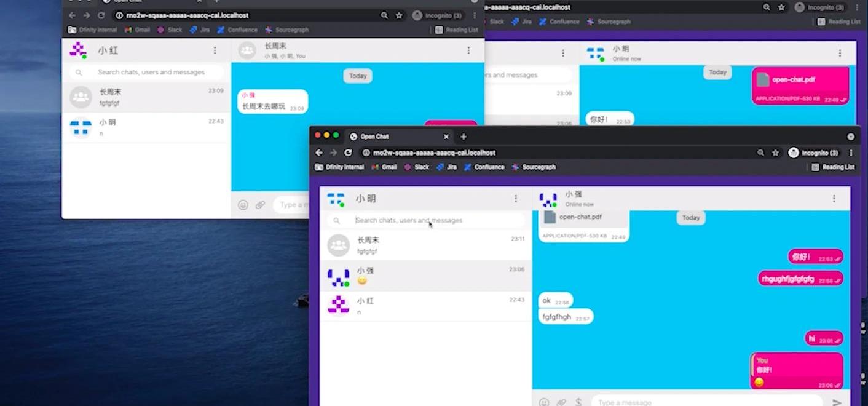Viewport: 868px width, 406px height.
Task: Open emoji picker in top-left window
Action: coord(243,205)
